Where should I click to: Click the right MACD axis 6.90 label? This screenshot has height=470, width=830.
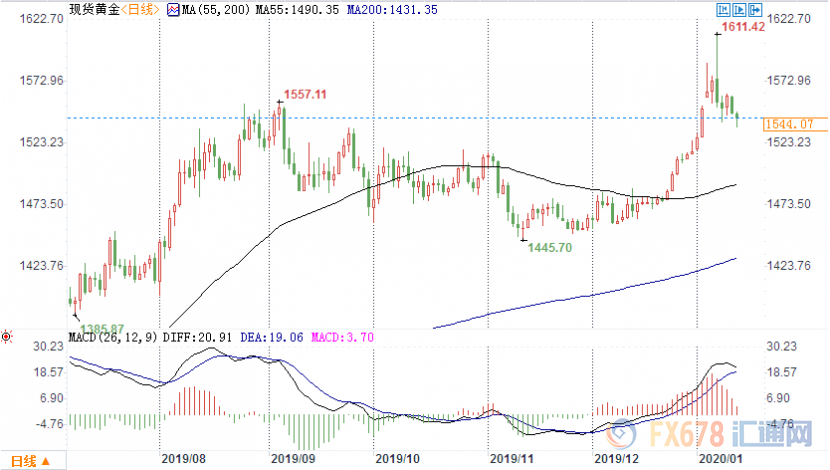coord(778,398)
